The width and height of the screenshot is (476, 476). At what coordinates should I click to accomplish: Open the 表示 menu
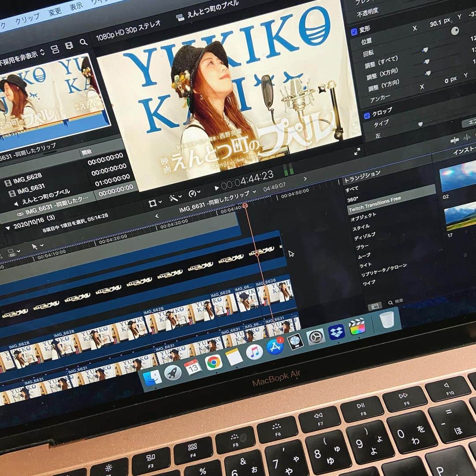point(76,6)
